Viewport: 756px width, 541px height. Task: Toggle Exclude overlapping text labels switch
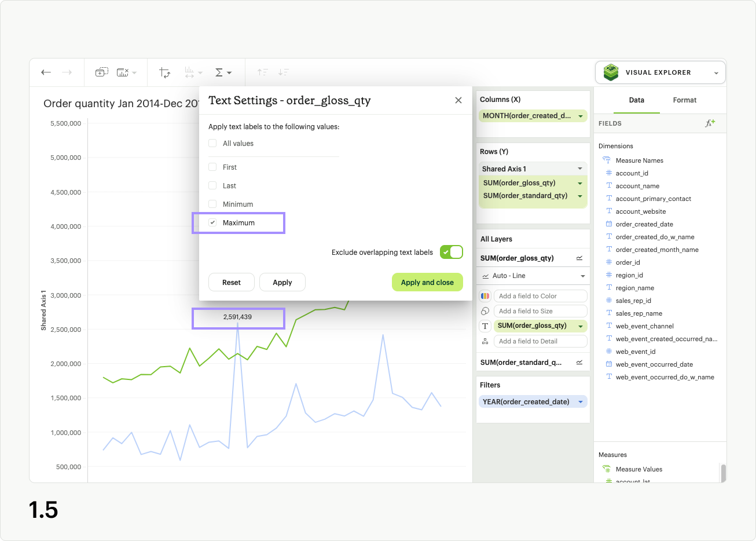(x=452, y=252)
